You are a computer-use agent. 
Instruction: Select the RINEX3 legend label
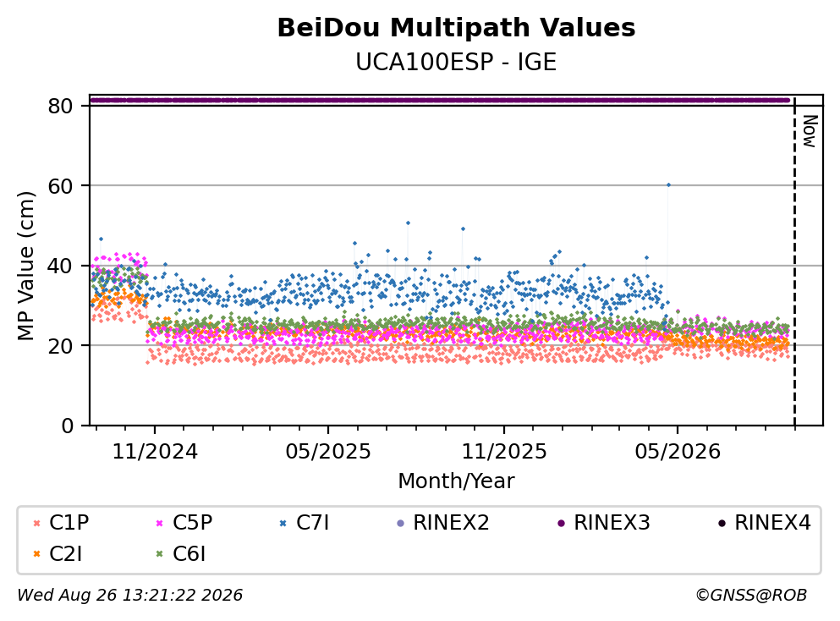612,522
